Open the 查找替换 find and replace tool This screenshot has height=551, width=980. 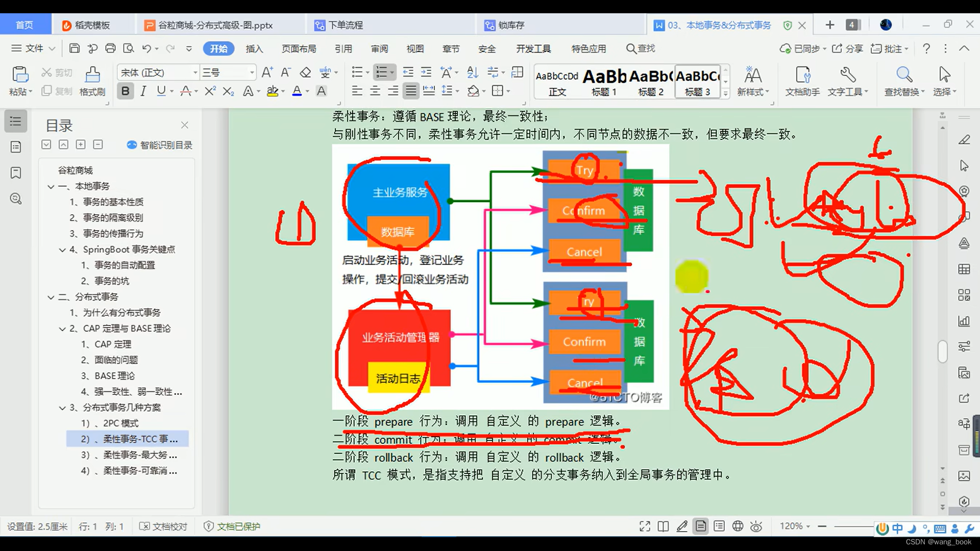tap(904, 81)
